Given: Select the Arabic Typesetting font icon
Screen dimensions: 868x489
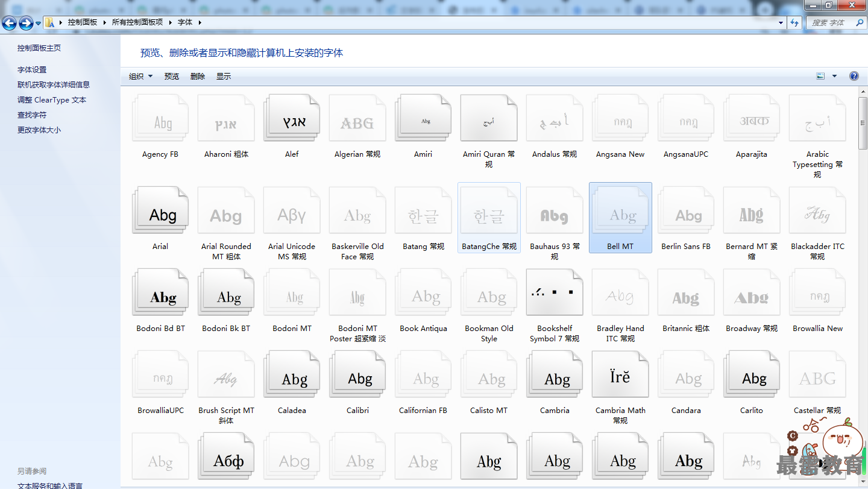Looking at the screenshot, I should pyautogui.click(x=817, y=118).
